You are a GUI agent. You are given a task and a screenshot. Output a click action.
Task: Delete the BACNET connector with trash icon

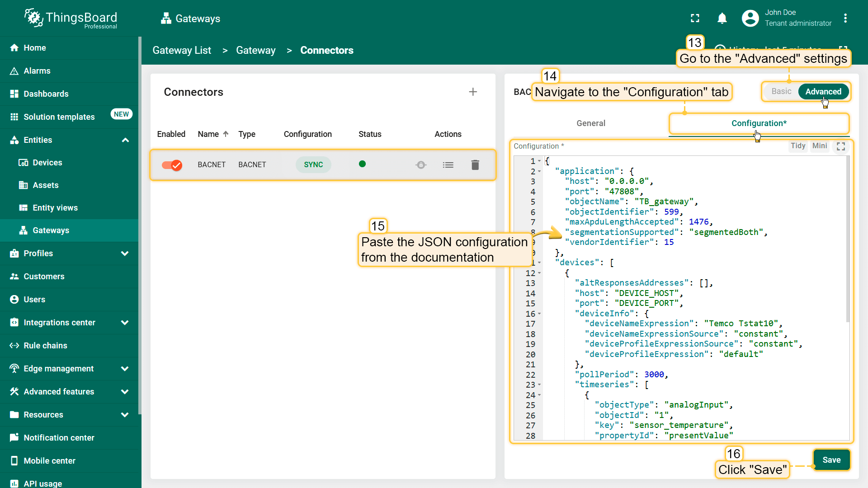pyautogui.click(x=475, y=165)
